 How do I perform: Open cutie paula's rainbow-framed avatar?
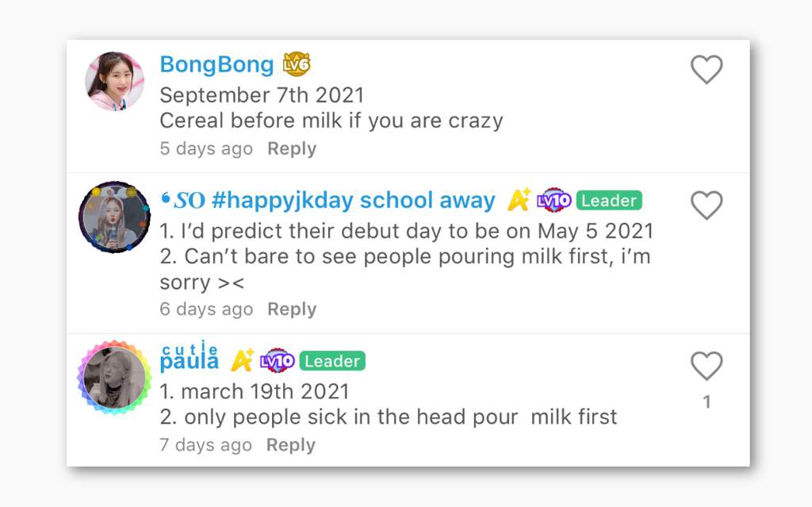coord(114,378)
